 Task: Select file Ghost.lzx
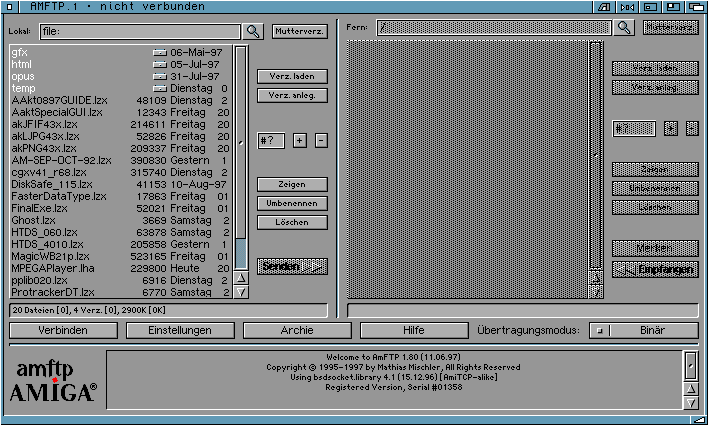click(x=121, y=220)
